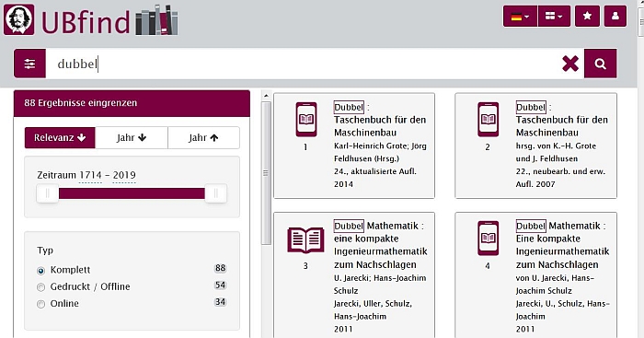Open result 2 Dubbel Taschenbuch title link
The height and width of the screenshot is (338, 644).
pos(562,120)
